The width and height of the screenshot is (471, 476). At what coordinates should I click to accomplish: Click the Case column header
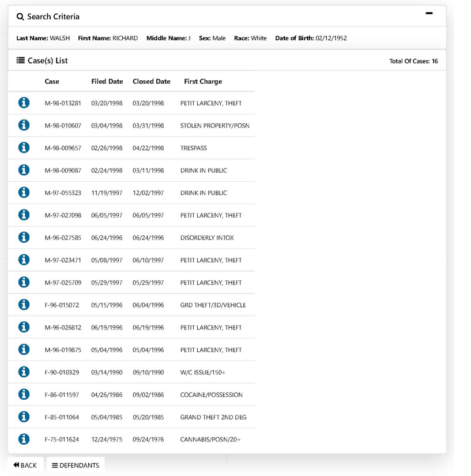point(52,81)
